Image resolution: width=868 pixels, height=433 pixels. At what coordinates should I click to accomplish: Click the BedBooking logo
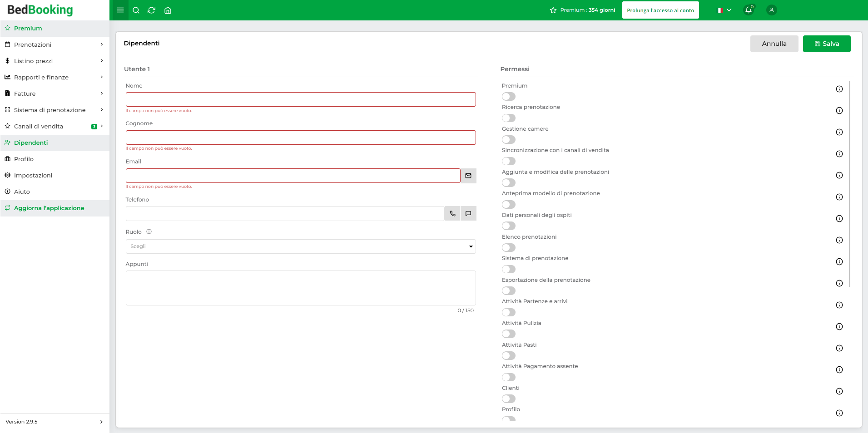pyautogui.click(x=40, y=10)
